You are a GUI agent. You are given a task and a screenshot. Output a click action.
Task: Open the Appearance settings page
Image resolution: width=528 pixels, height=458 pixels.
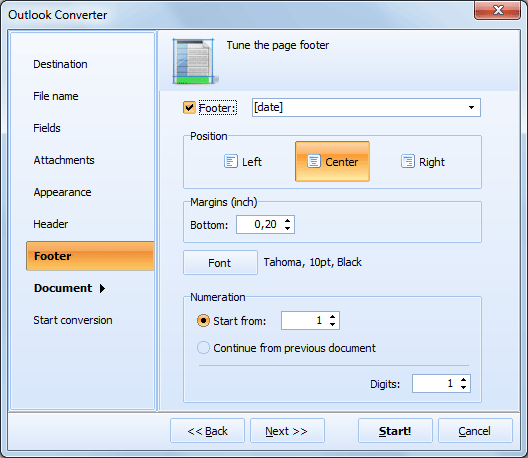(62, 192)
